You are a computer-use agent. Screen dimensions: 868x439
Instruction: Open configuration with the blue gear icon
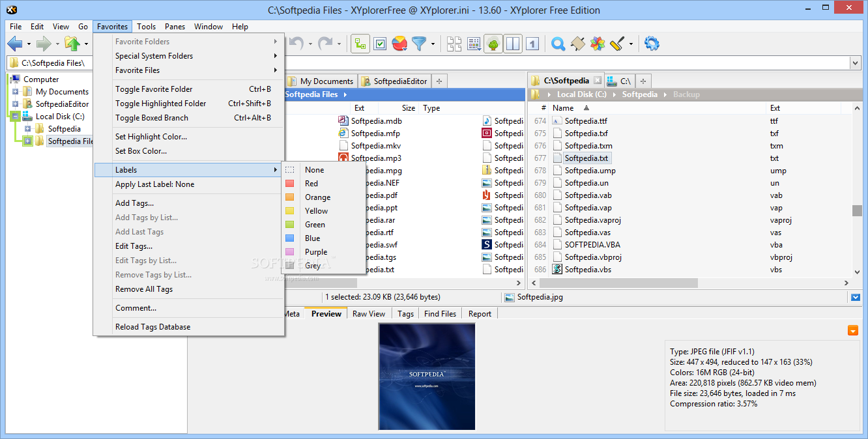coord(652,44)
